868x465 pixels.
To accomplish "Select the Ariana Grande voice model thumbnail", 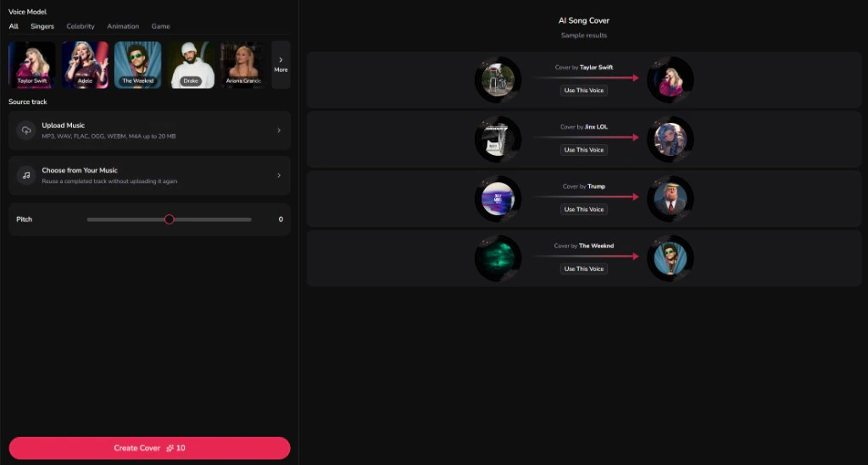I will click(x=242, y=64).
